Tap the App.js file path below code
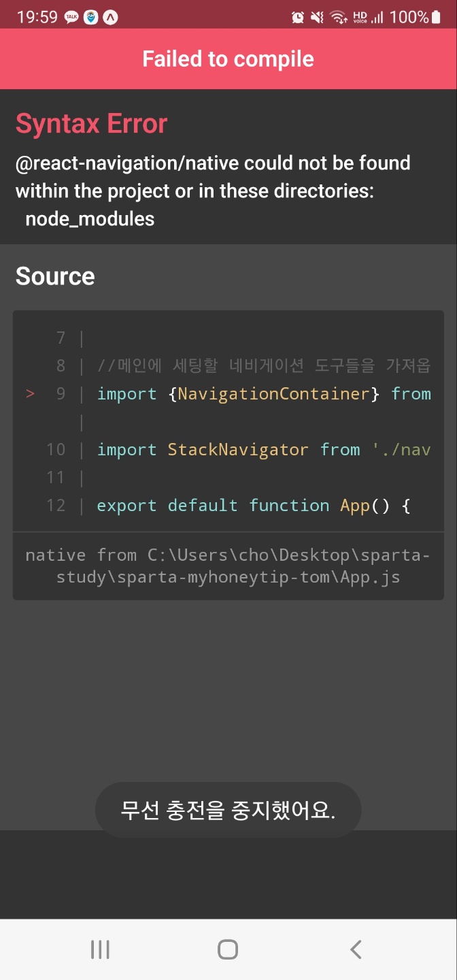Viewport: 457px width, 980px height. tap(228, 566)
